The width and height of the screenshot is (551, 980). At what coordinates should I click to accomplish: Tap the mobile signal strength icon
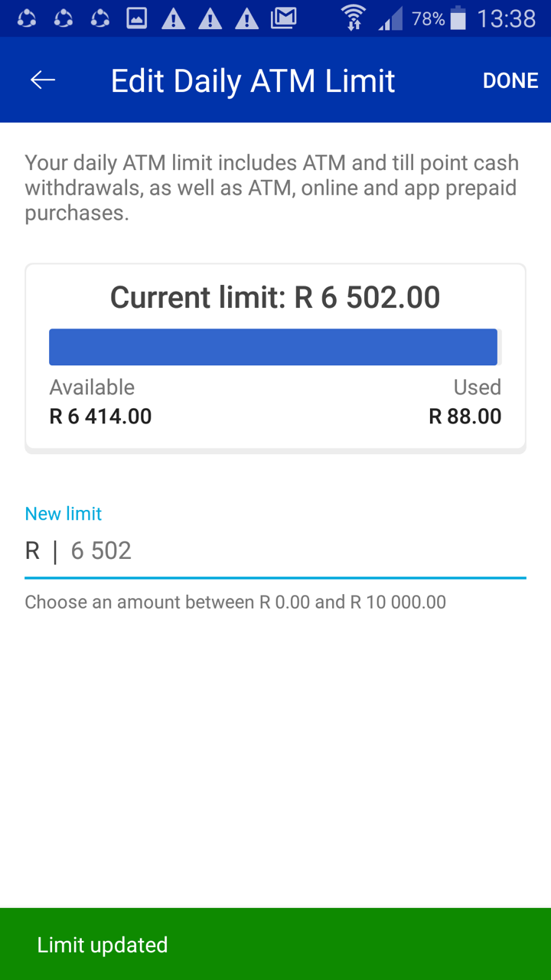point(390,18)
